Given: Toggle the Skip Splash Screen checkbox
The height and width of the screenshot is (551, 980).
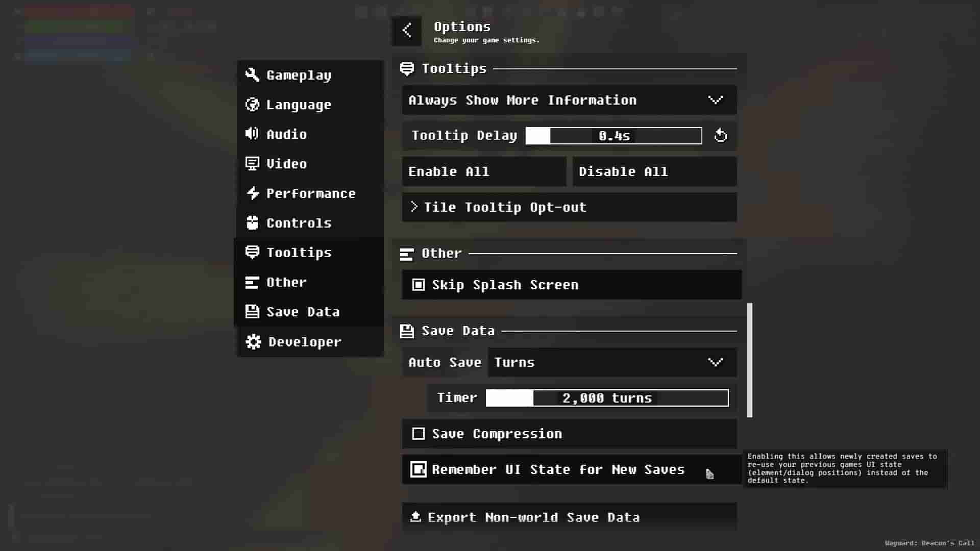Looking at the screenshot, I should point(419,285).
